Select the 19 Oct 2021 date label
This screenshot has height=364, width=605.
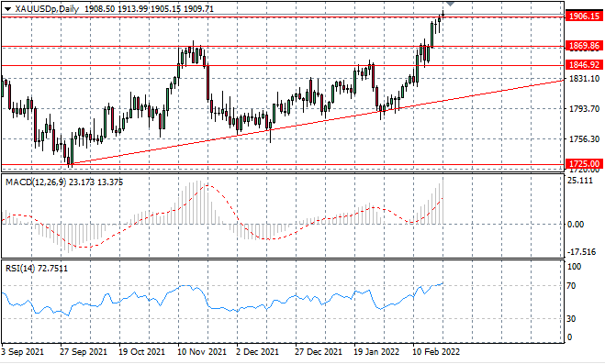[142, 352]
